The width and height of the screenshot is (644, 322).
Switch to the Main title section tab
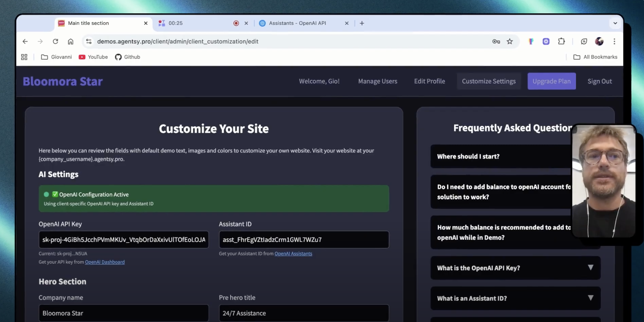[x=103, y=23]
